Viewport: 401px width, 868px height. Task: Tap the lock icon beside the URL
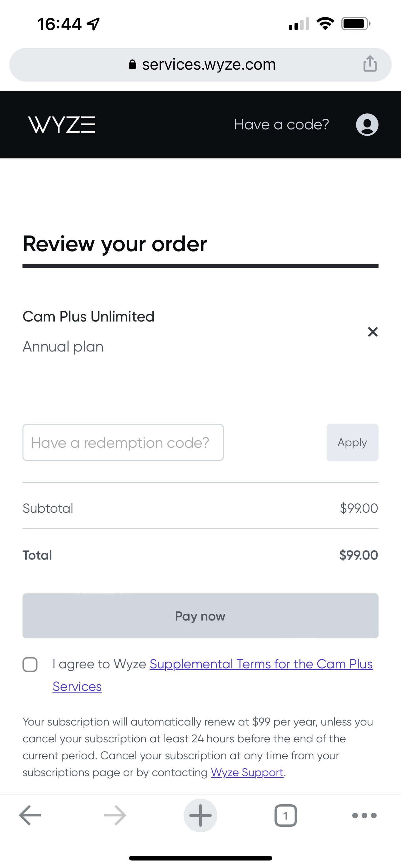(x=132, y=64)
